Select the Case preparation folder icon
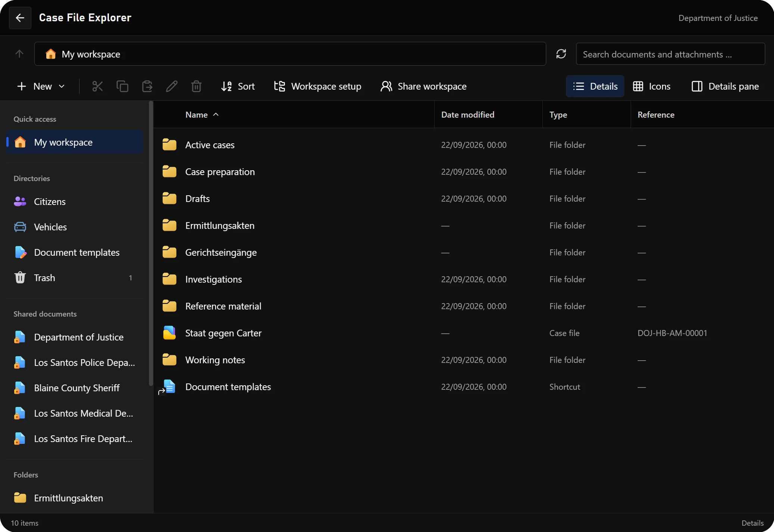The image size is (774, 532). 170,171
